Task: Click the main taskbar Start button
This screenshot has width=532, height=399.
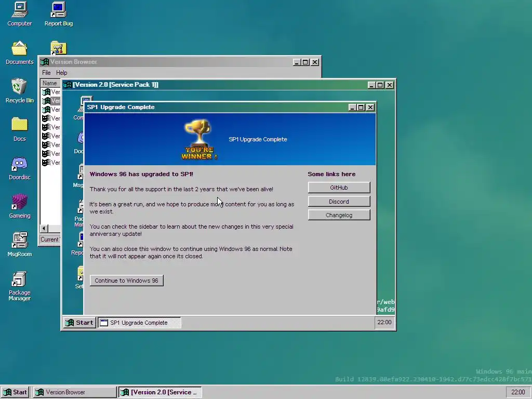Action: (15, 392)
